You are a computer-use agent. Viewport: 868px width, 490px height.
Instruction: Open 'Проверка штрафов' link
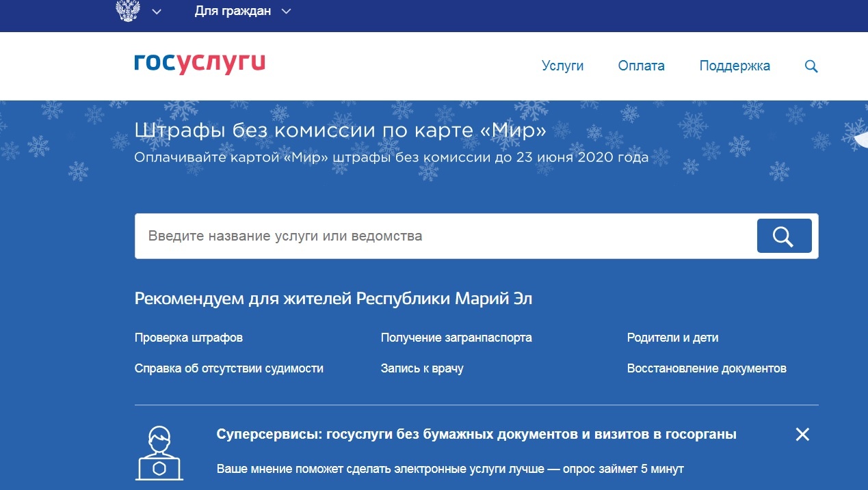click(189, 338)
